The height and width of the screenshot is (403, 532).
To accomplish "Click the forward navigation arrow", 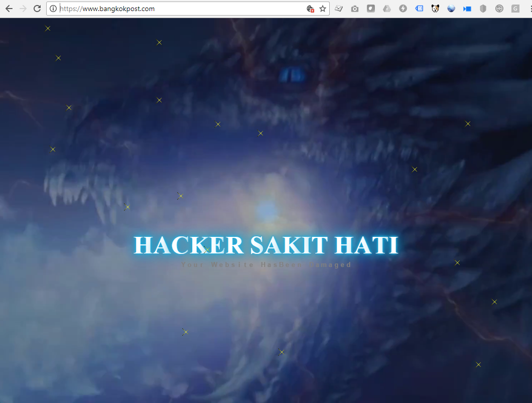I will tap(23, 9).
